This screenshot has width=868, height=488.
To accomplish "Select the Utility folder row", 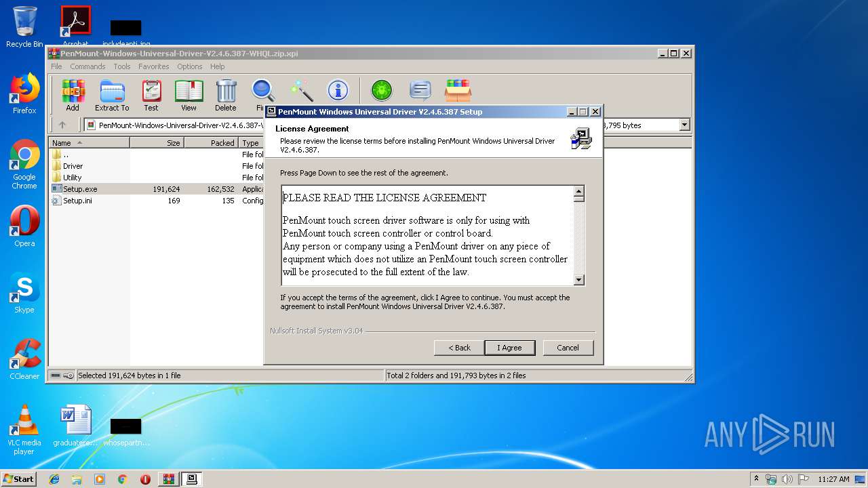I will pyautogui.click(x=72, y=178).
